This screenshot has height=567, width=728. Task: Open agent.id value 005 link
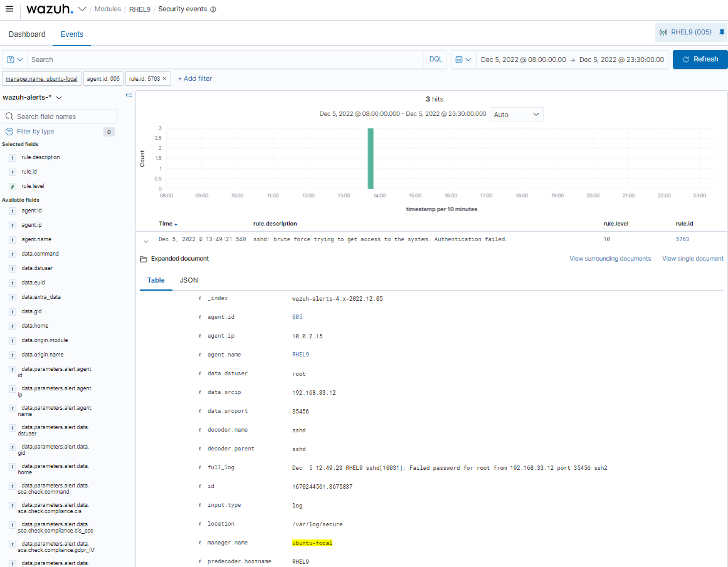pos(297,317)
